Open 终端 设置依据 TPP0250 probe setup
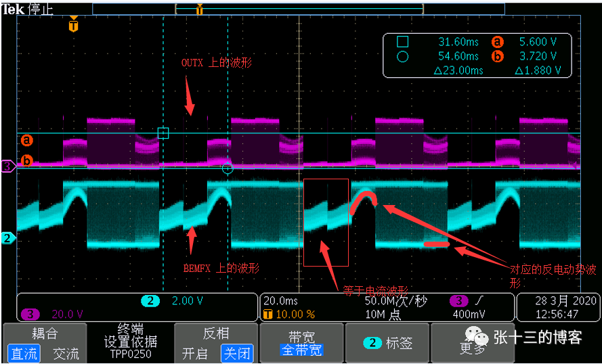 [x=131, y=342]
